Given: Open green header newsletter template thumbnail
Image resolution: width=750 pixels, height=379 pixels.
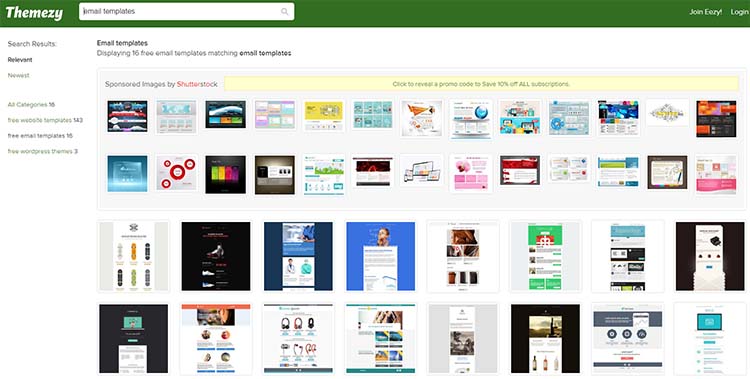Looking at the screenshot, I should pos(545,256).
